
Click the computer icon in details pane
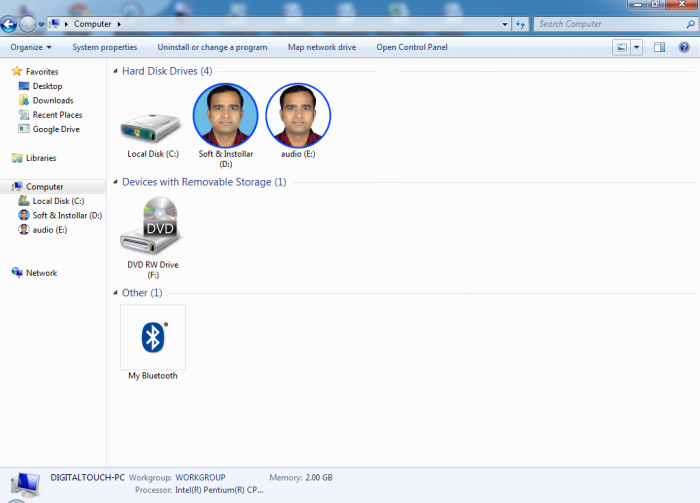tap(25, 485)
